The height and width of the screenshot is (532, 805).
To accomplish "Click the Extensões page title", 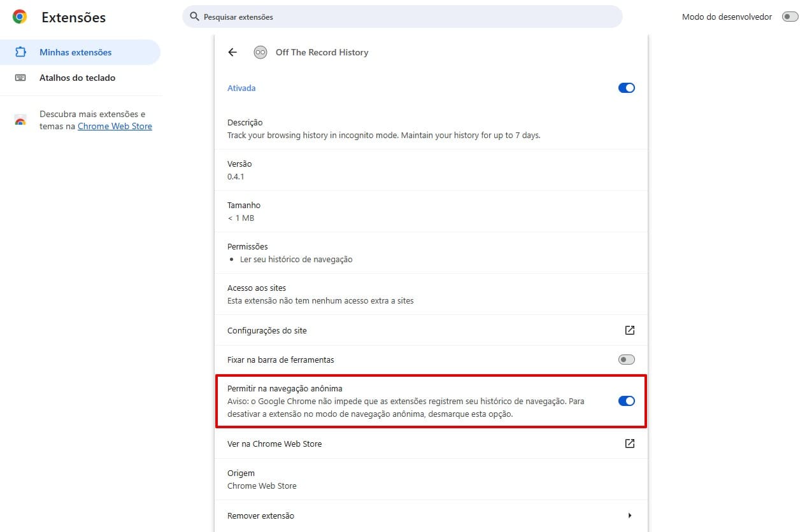I will click(x=74, y=17).
